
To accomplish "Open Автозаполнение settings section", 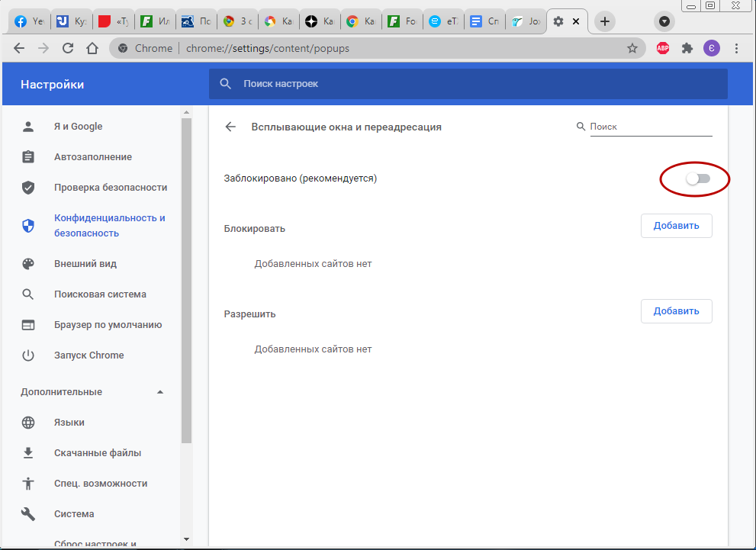I will click(92, 156).
